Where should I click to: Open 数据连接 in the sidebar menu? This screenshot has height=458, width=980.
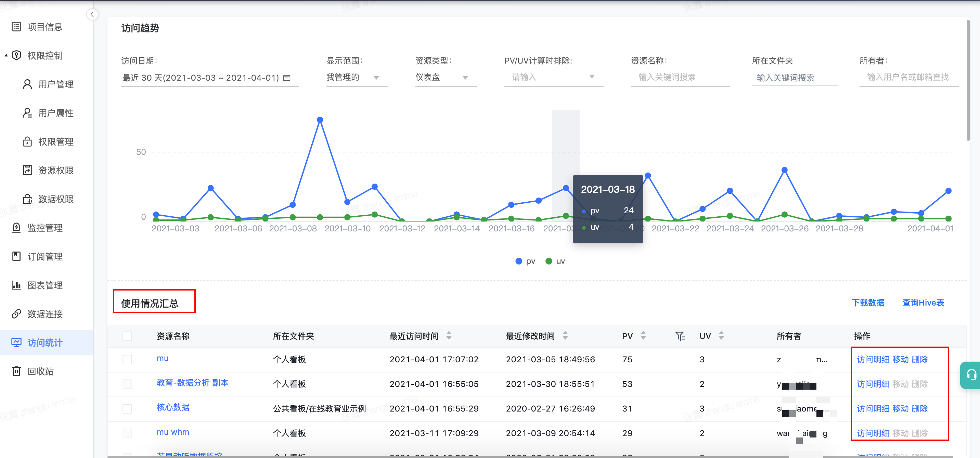[45, 314]
